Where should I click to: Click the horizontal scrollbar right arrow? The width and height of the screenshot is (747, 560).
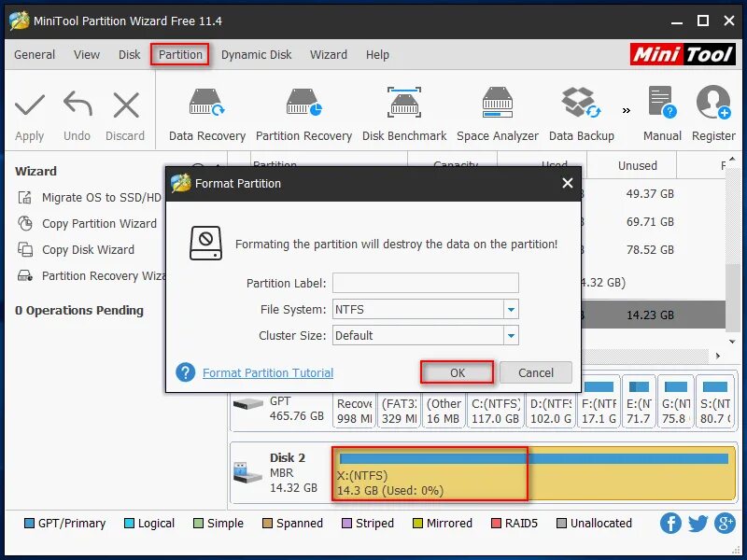click(717, 356)
